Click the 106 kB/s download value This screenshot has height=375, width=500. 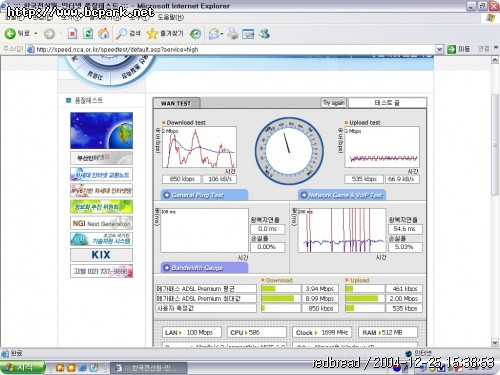coord(220,179)
